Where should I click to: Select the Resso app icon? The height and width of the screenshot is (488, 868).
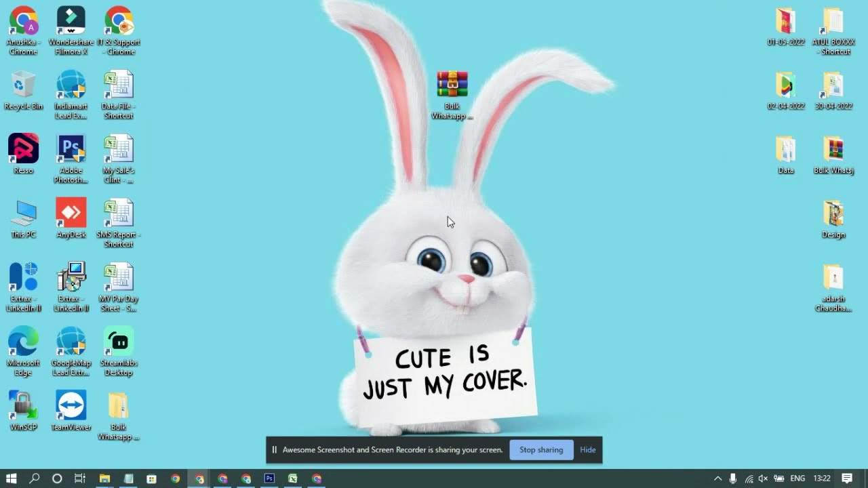click(23, 155)
